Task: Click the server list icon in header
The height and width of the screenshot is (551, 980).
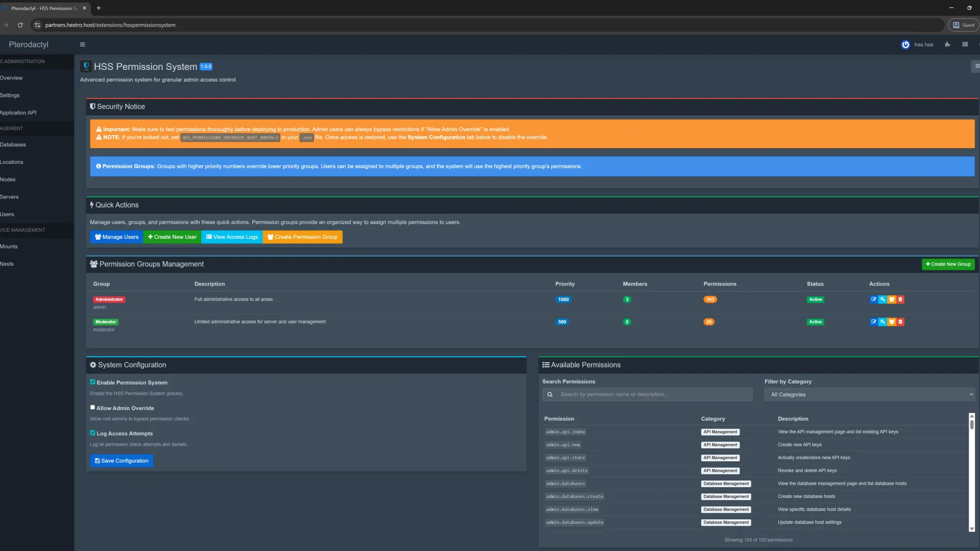Action: (965, 44)
